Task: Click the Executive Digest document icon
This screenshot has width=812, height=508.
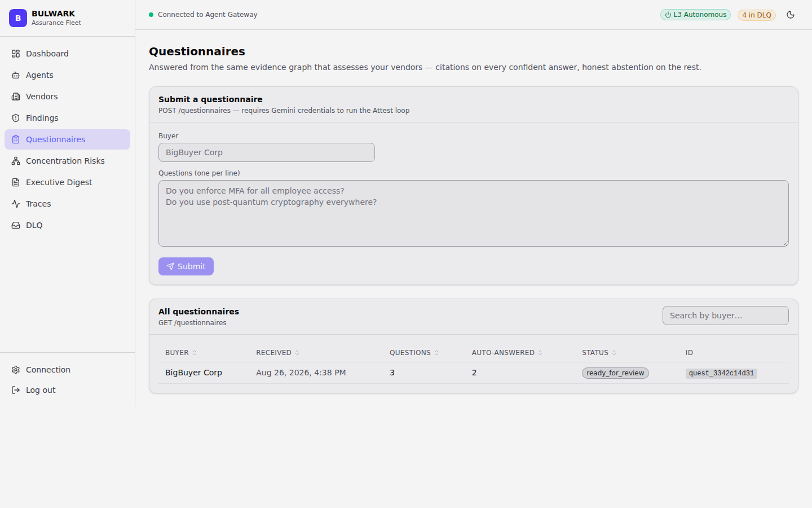Action: tap(16, 182)
